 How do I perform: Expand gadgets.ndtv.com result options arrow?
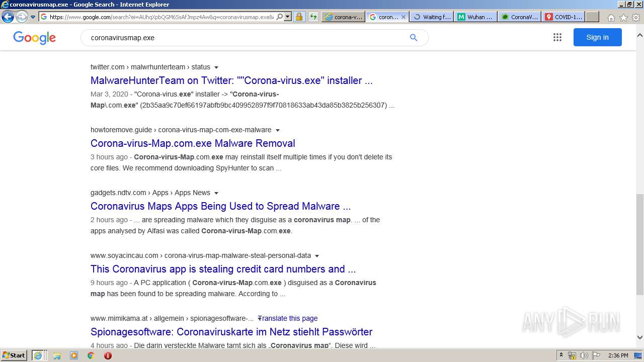(x=216, y=193)
